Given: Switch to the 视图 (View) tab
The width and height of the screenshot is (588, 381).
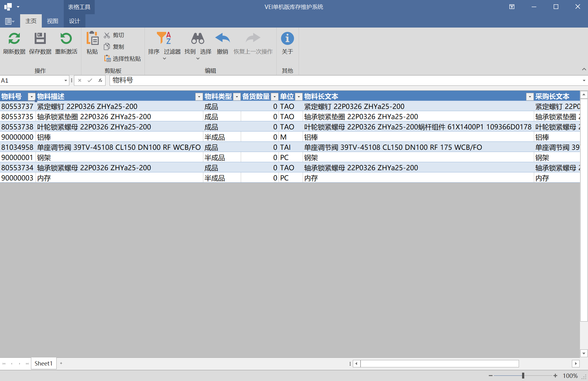Looking at the screenshot, I should tap(52, 21).
